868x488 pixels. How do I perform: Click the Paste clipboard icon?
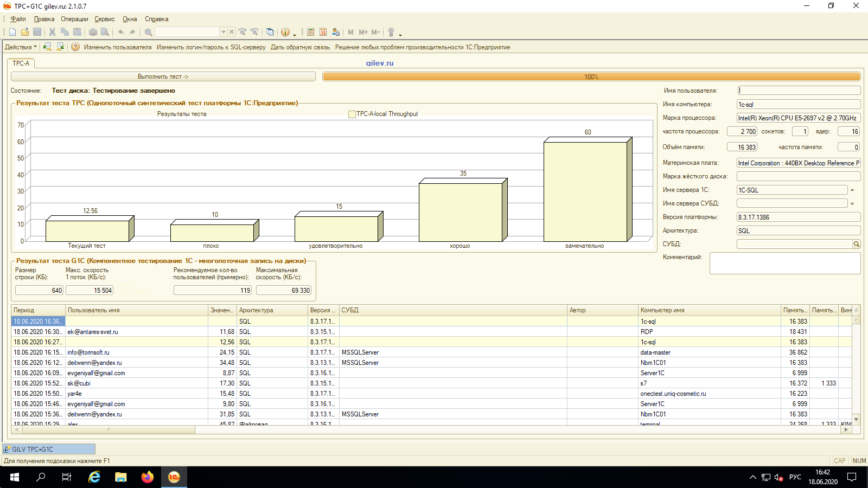point(78,32)
